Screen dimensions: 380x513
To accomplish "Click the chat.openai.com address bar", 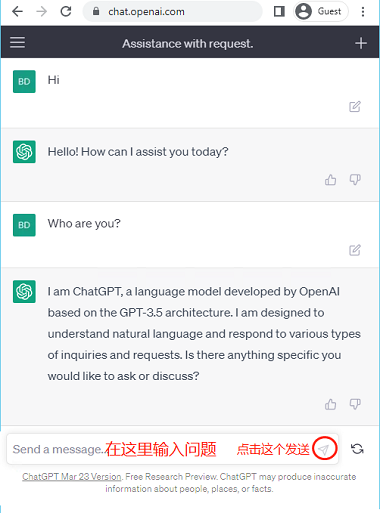I will point(172,12).
